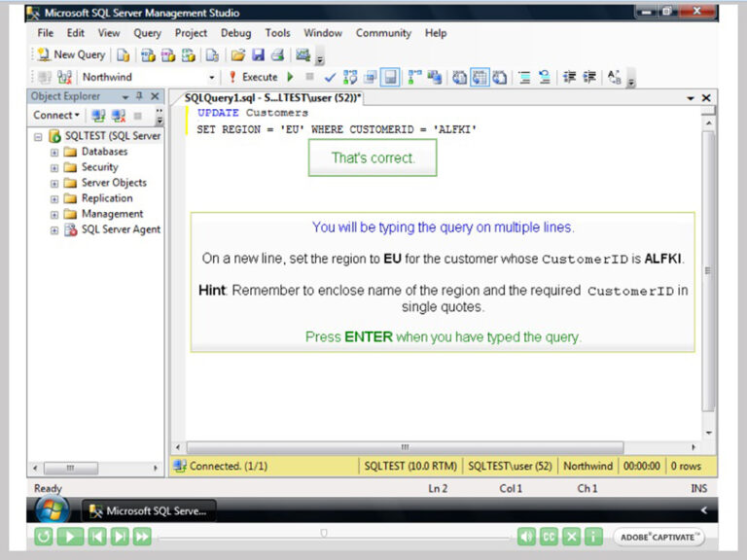Open the Community menu
The height and width of the screenshot is (560, 747).
pos(383,33)
